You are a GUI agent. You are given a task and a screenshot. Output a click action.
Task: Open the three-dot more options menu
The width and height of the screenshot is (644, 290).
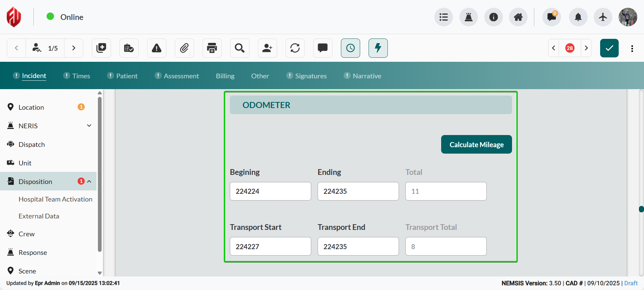[x=632, y=48]
